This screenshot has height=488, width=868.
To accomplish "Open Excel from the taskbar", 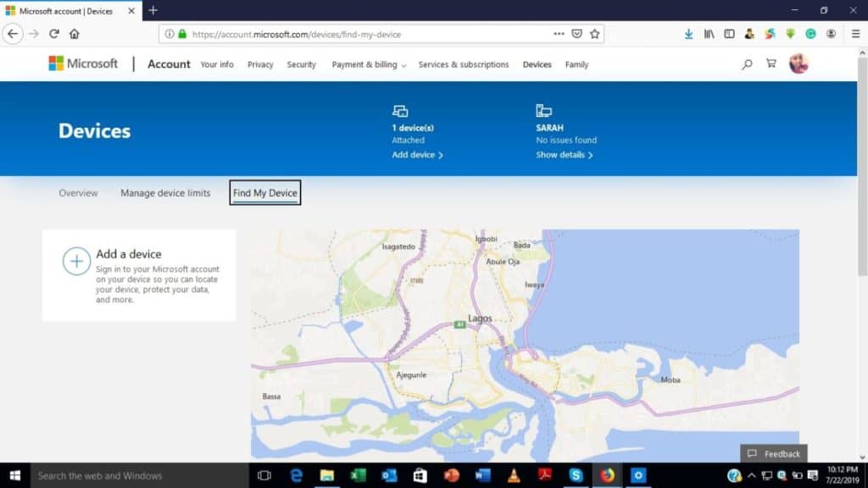I will [x=359, y=475].
